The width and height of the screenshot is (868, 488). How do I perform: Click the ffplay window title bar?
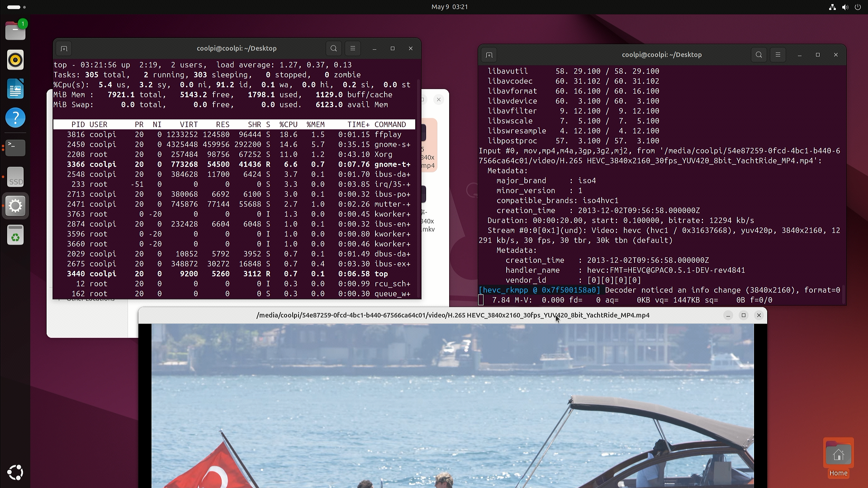pos(453,315)
